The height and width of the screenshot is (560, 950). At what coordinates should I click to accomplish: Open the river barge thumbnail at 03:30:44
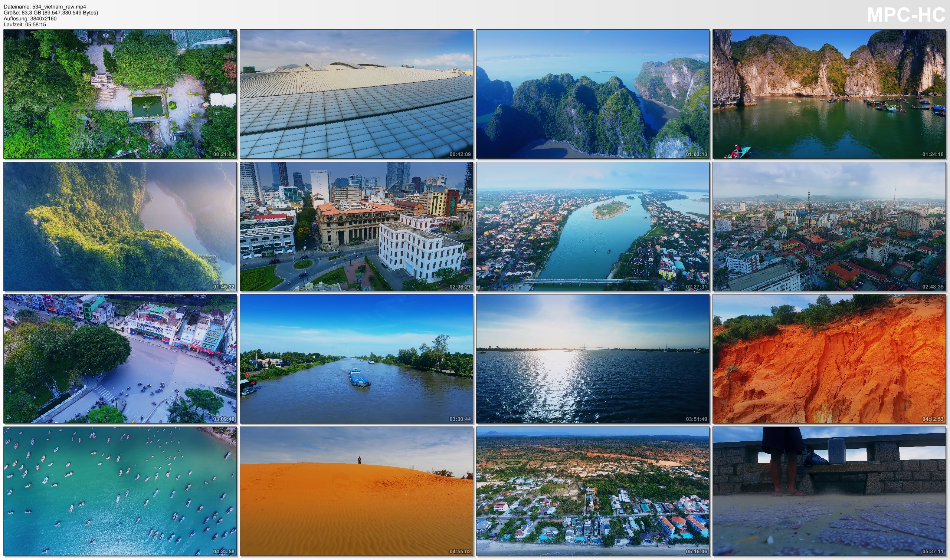(357, 359)
